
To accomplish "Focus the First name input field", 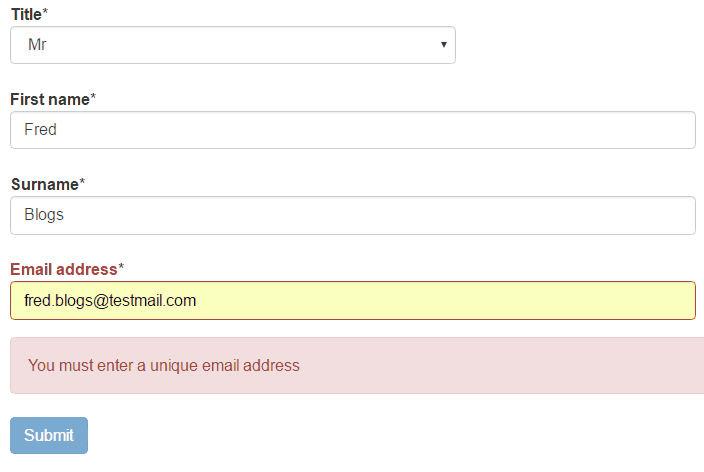I will 352,130.
